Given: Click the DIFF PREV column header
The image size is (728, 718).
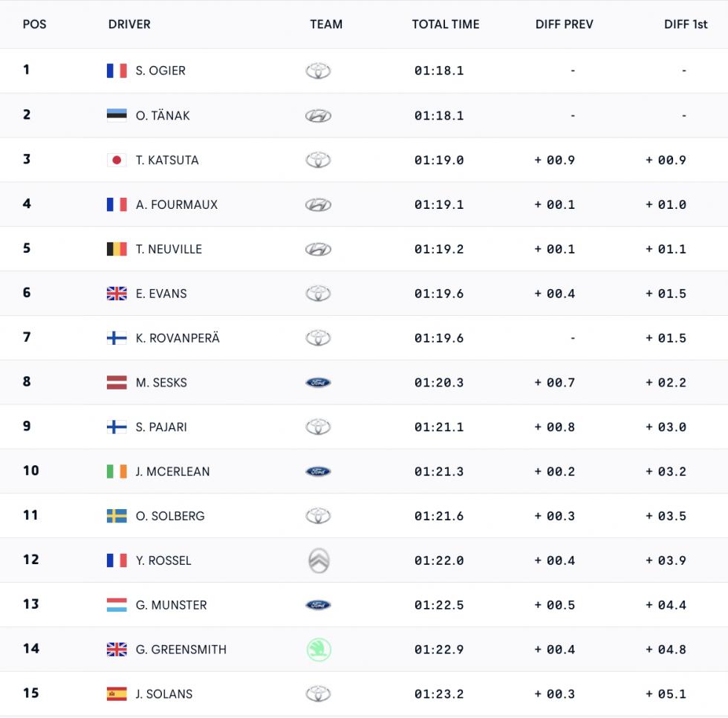Looking at the screenshot, I should [x=564, y=24].
